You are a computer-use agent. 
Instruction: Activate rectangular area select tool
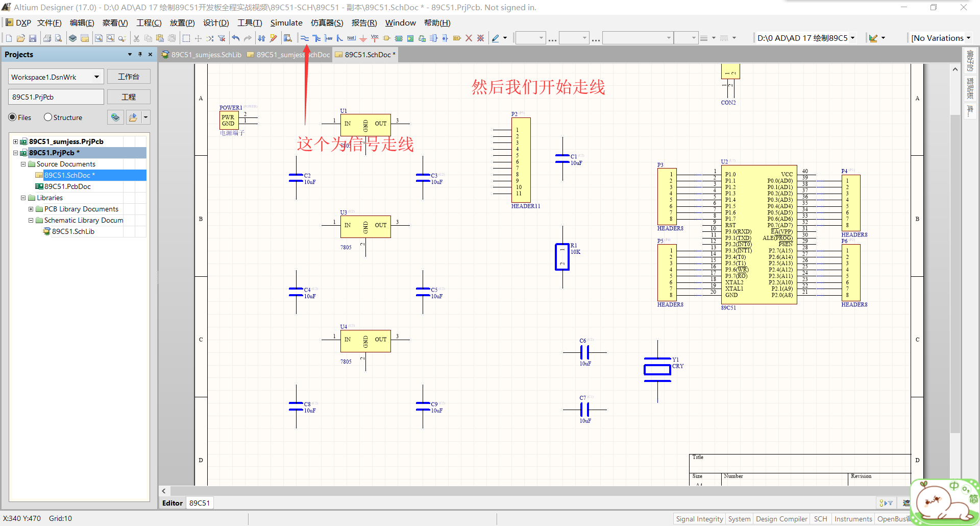pyautogui.click(x=186, y=38)
